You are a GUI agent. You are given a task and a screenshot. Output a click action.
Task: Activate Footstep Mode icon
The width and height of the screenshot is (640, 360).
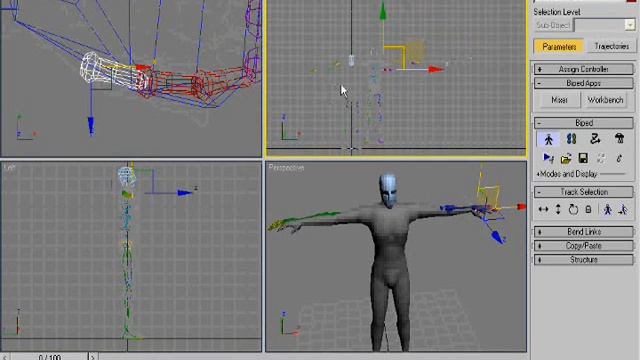(571, 139)
